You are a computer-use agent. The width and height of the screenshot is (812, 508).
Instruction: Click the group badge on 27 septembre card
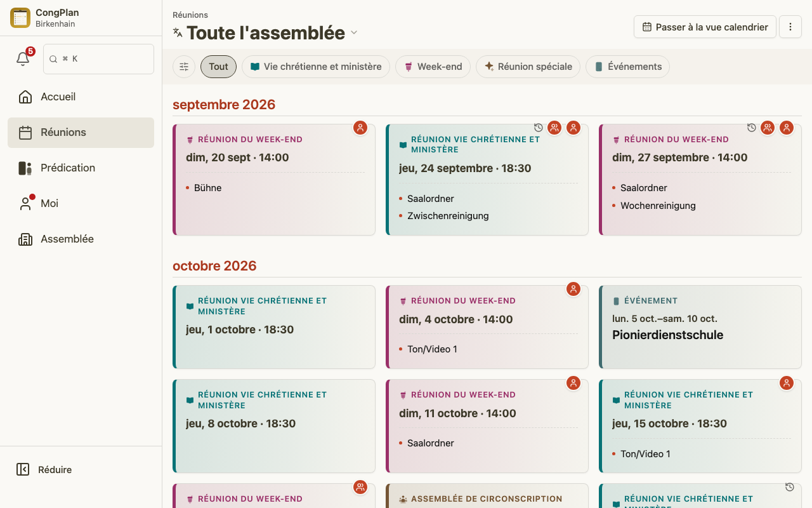768,128
